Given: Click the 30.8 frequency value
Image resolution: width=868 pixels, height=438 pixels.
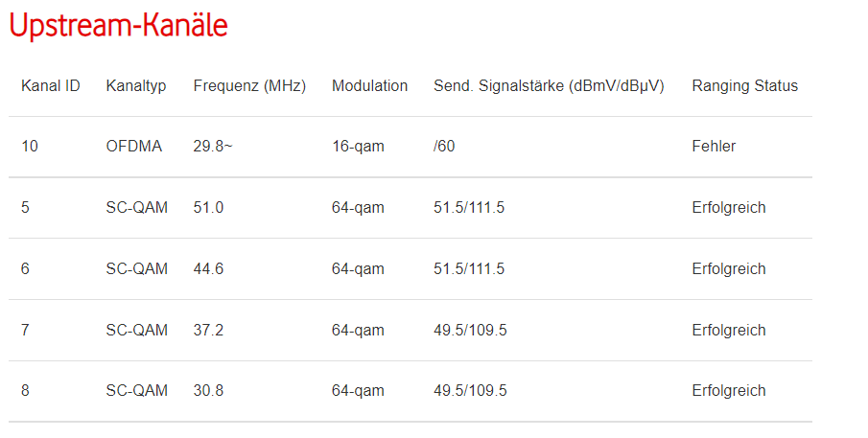Looking at the screenshot, I should [208, 391].
